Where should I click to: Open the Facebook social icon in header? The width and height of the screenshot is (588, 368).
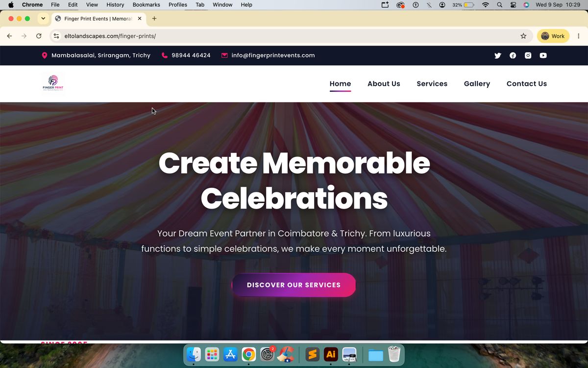click(x=513, y=55)
